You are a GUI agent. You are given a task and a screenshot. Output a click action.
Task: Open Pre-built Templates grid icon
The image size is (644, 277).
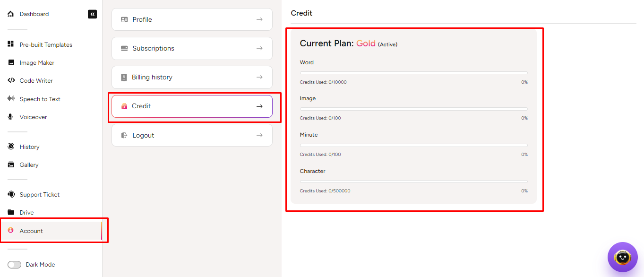click(11, 44)
